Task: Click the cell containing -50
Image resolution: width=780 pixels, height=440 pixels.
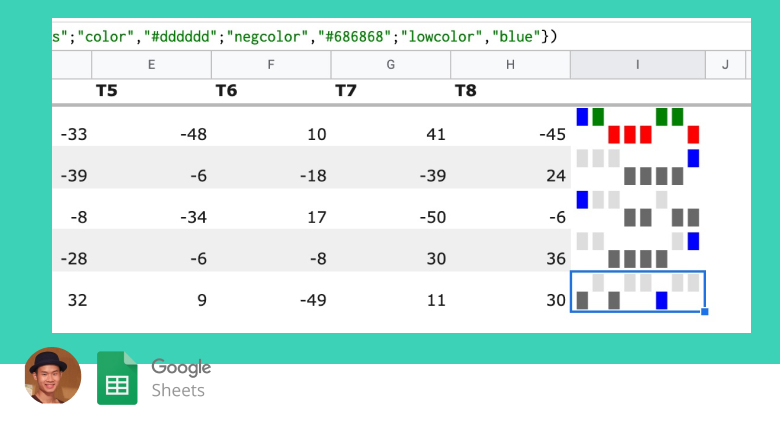Action: click(390, 209)
